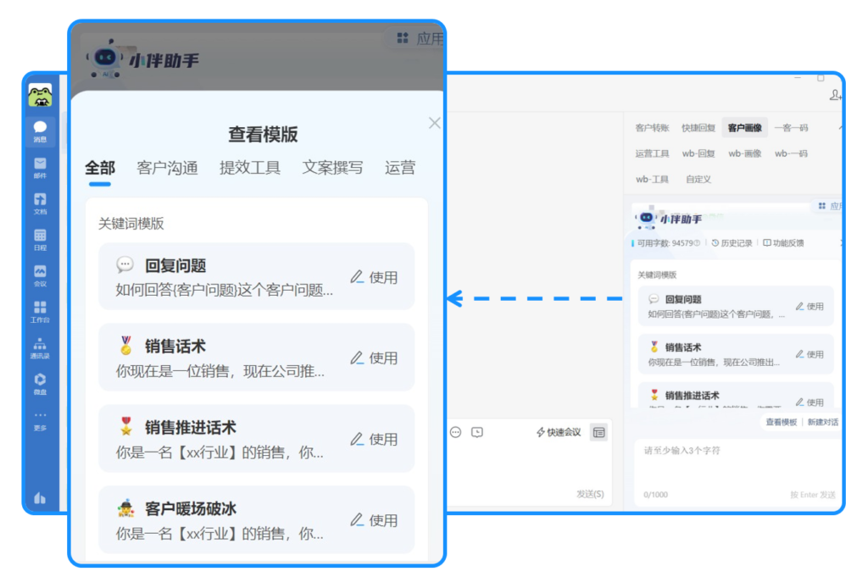Select the 自定义 tab
This screenshot has width=868, height=588.
698,180
